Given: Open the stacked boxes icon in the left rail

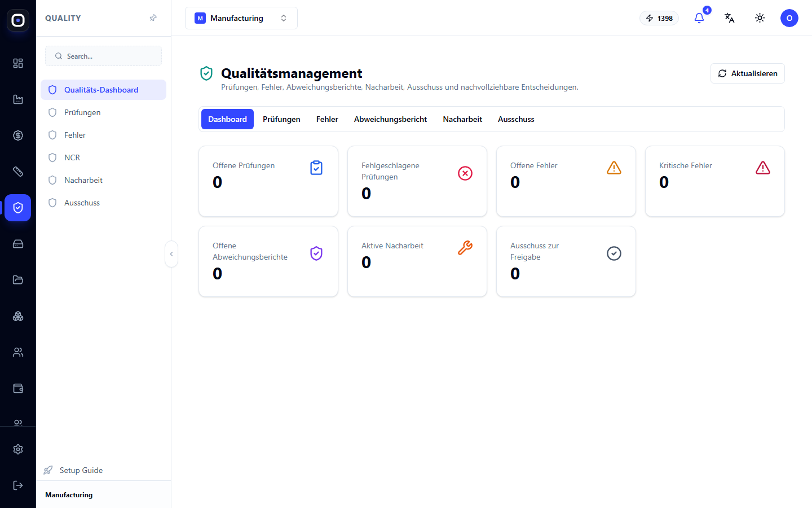Looking at the screenshot, I should (x=18, y=316).
